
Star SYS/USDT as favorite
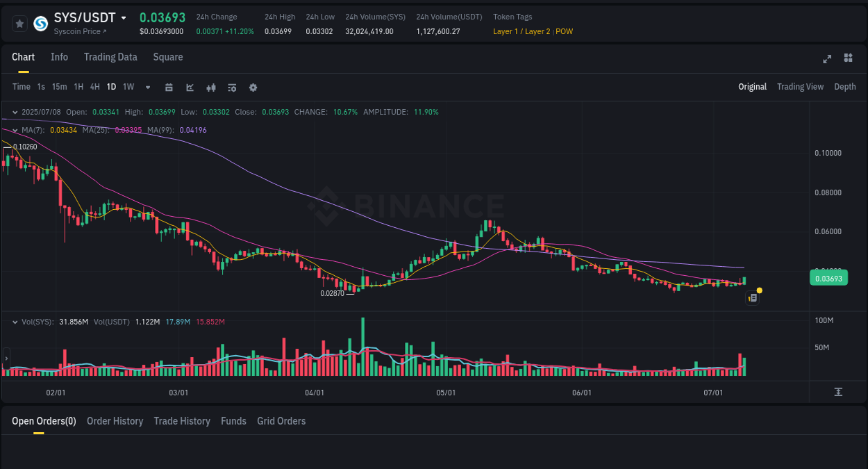coord(19,23)
